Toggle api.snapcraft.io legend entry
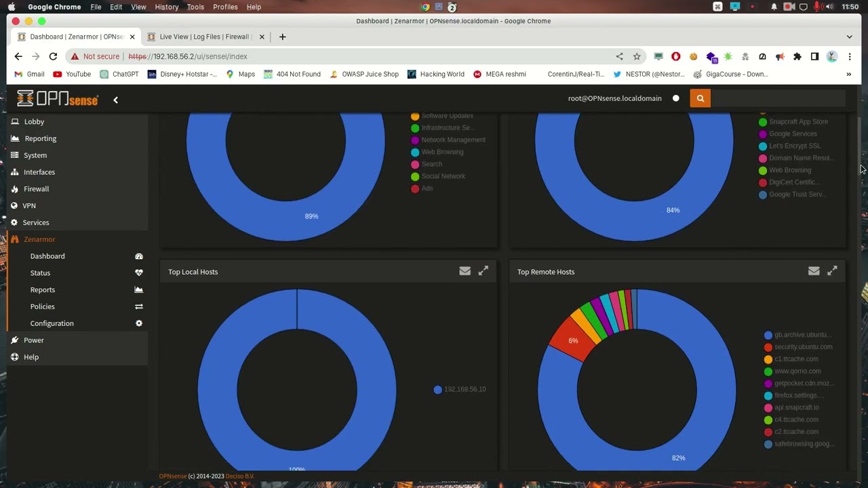This screenshot has width=868, height=488. pyautogui.click(x=791, y=407)
